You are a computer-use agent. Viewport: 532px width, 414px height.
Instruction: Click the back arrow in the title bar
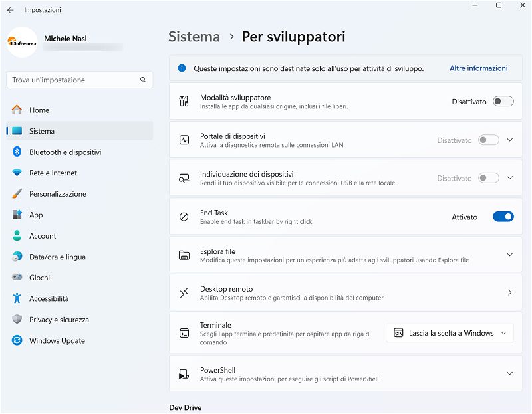coord(10,10)
